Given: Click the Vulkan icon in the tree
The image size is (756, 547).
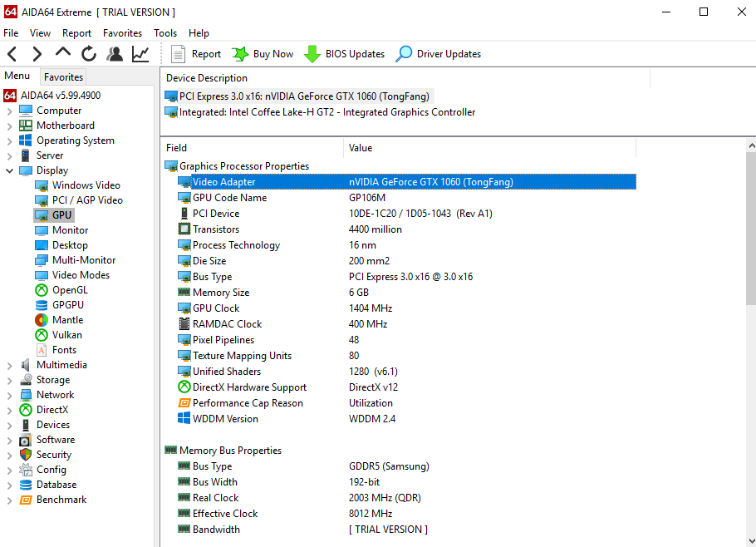Looking at the screenshot, I should point(42,335).
